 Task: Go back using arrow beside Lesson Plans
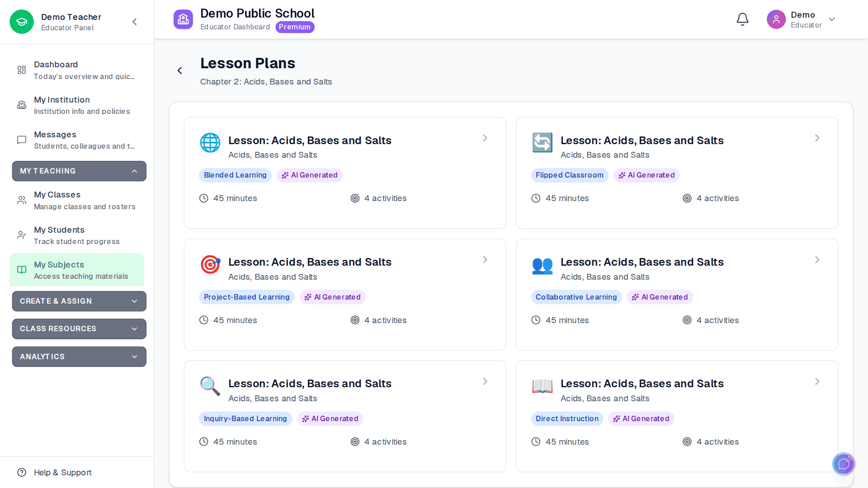point(179,70)
